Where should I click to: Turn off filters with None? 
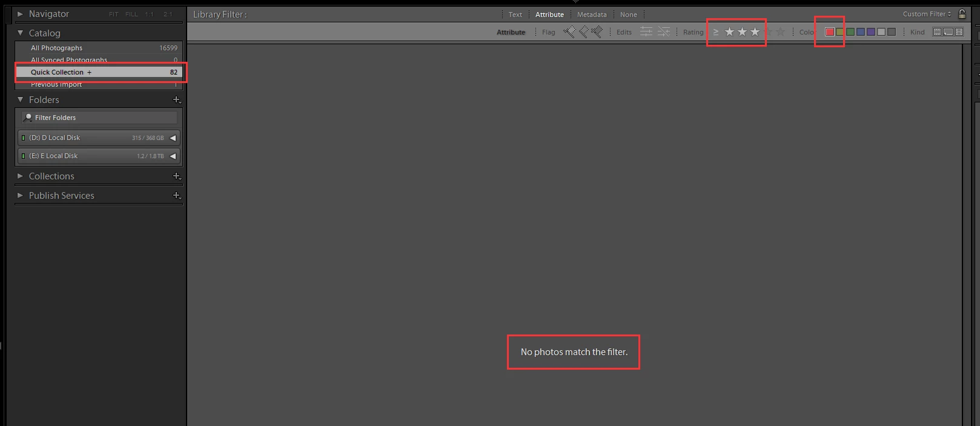click(x=629, y=15)
